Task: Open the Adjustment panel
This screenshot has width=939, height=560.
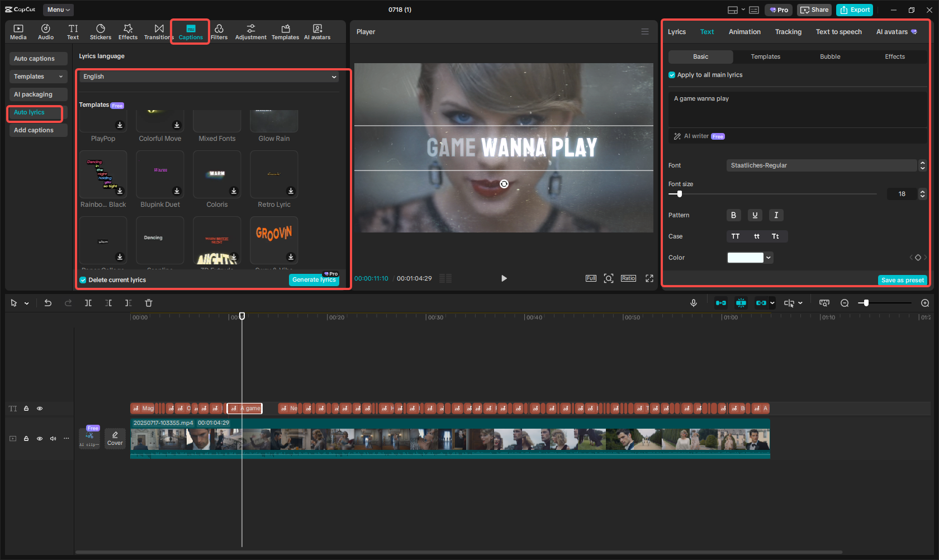Action: coord(251,32)
